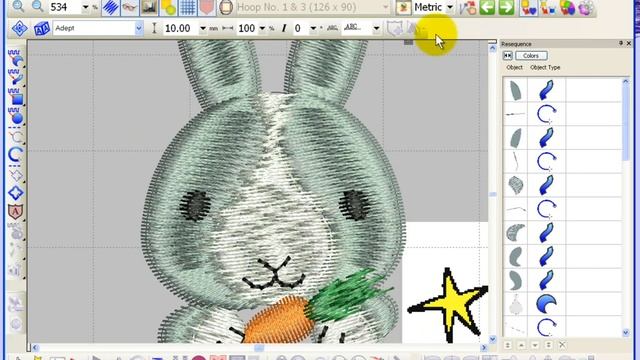
Task: Select the solid blue C-curve outline tool
Action: point(16,155)
